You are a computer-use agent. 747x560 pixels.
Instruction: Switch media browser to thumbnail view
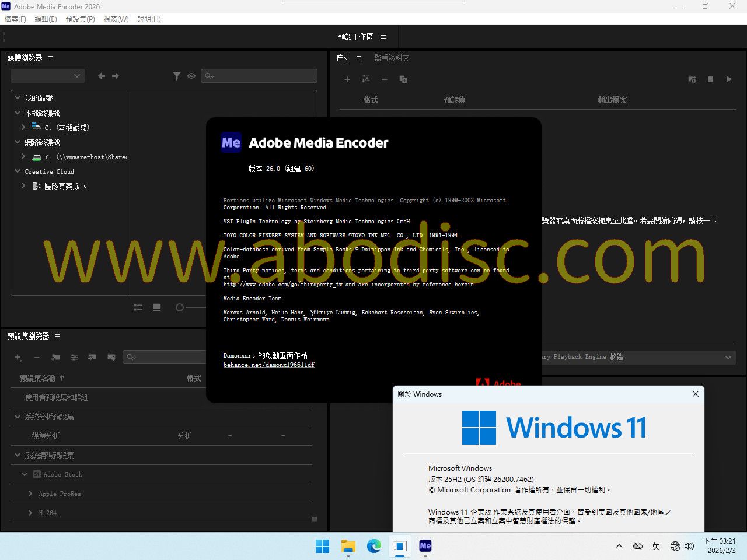[157, 307]
